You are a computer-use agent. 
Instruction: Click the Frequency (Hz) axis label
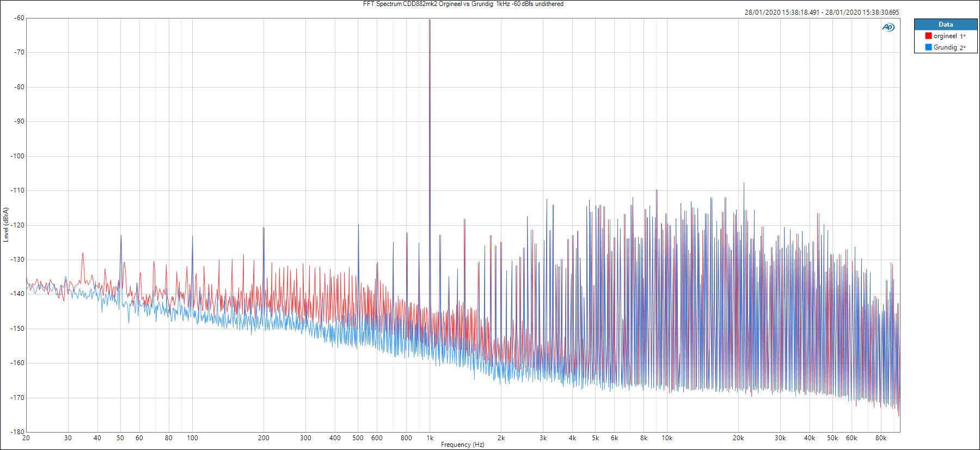(x=462, y=445)
